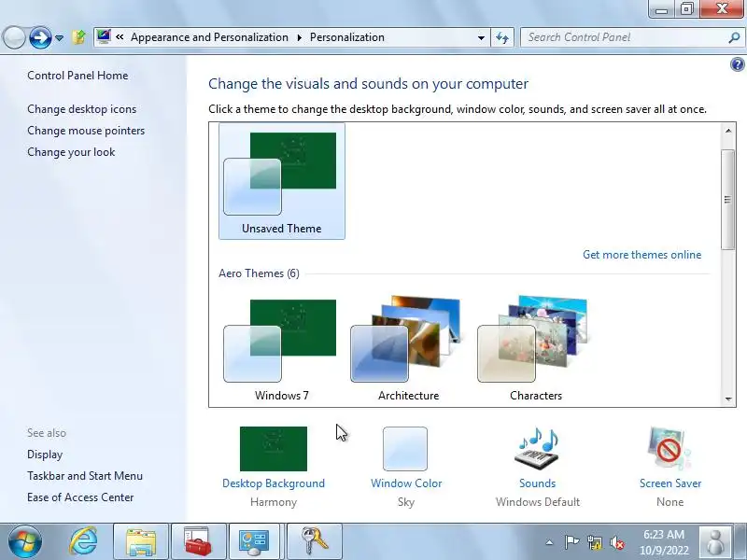Viewport: 747px width, 560px height.
Task: Open the recent pages dropdown arrow
Action: click(59, 37)
